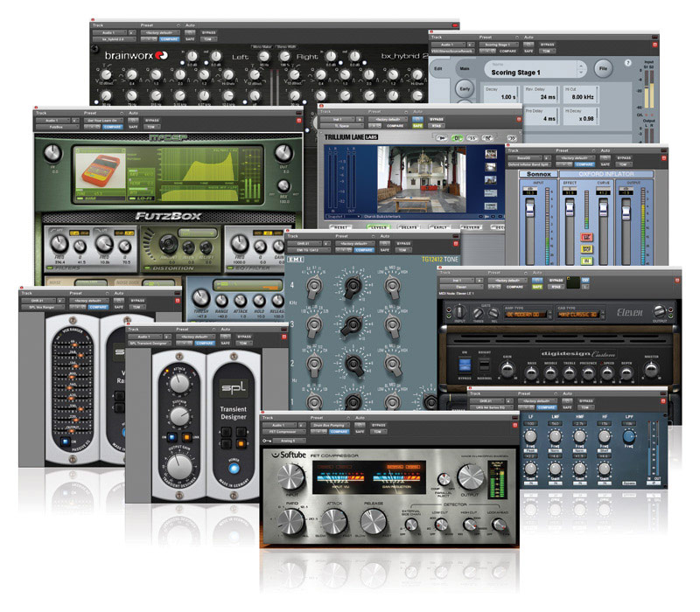Open the plugin selector showing FutzBox
Viewport: 700px width, 612px height.
coord(56,127)
